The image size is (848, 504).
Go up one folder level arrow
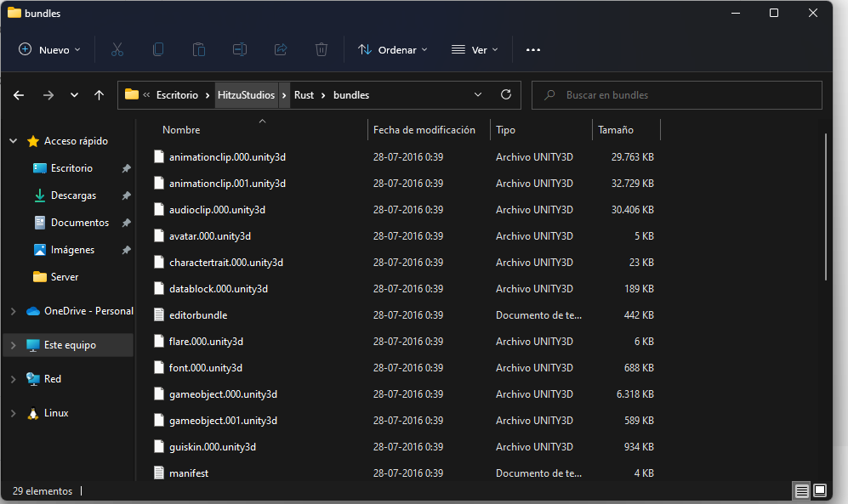(99, 95)
